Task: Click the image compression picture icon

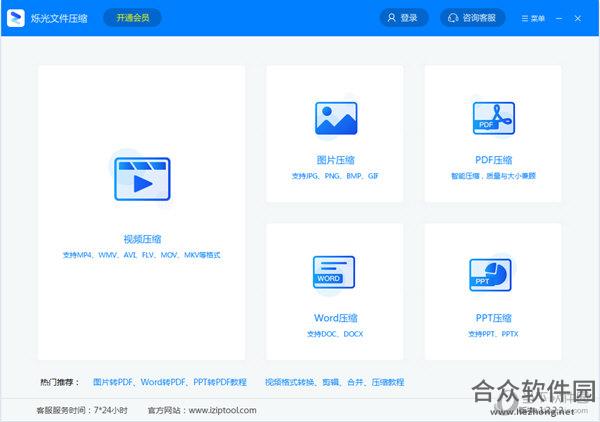Action: coord(336,118)
